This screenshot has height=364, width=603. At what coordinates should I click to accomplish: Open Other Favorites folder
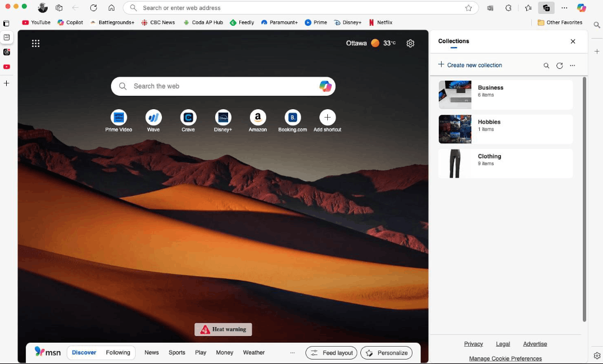[559, 22]
